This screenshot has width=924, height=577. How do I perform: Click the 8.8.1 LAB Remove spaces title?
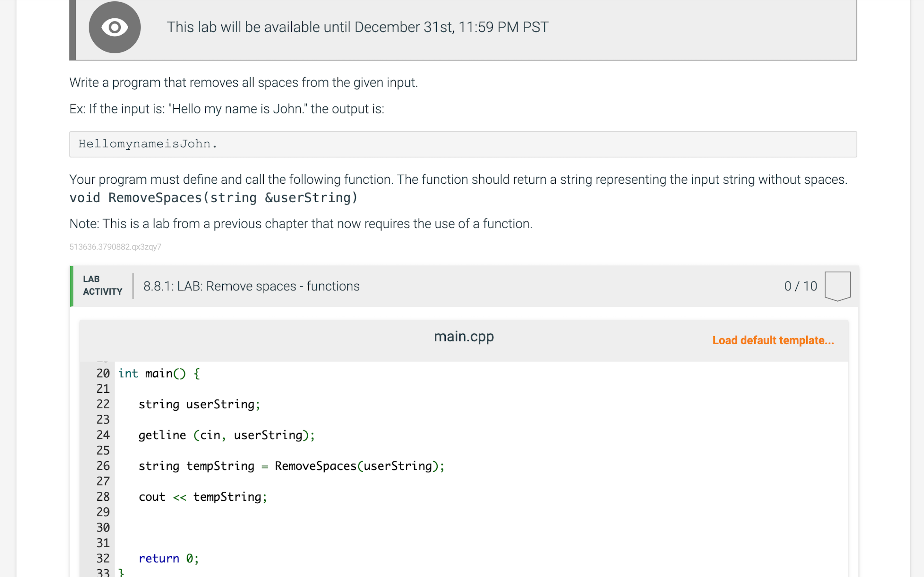[251, 286]
